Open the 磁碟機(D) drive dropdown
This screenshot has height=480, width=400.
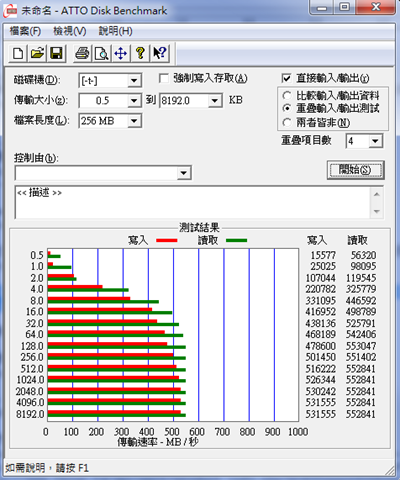click(x=134, y=81)
